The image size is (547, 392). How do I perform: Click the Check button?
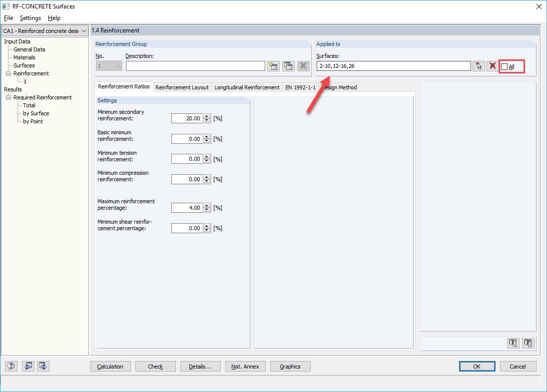tap(155, 367)
